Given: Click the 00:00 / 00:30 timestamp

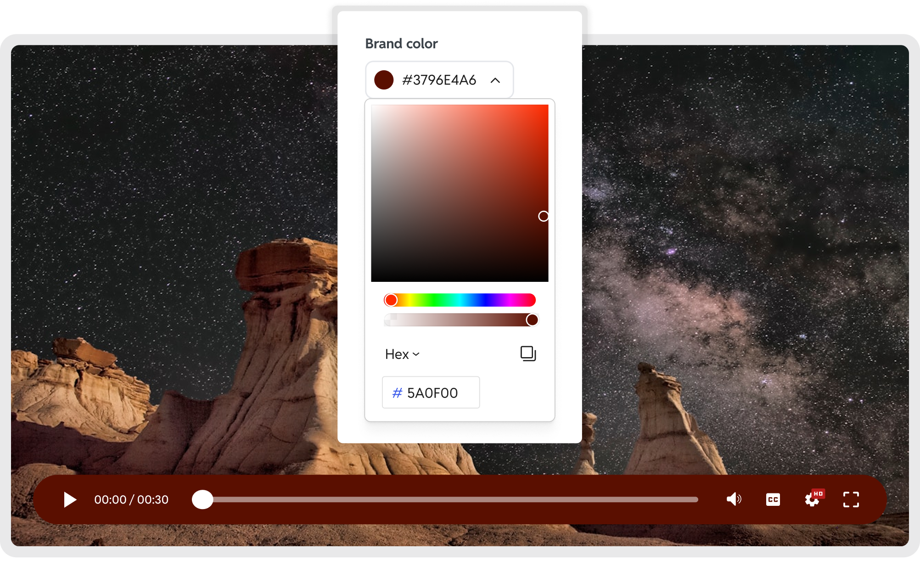Looking at the screenshot, I should click(131, 499).
